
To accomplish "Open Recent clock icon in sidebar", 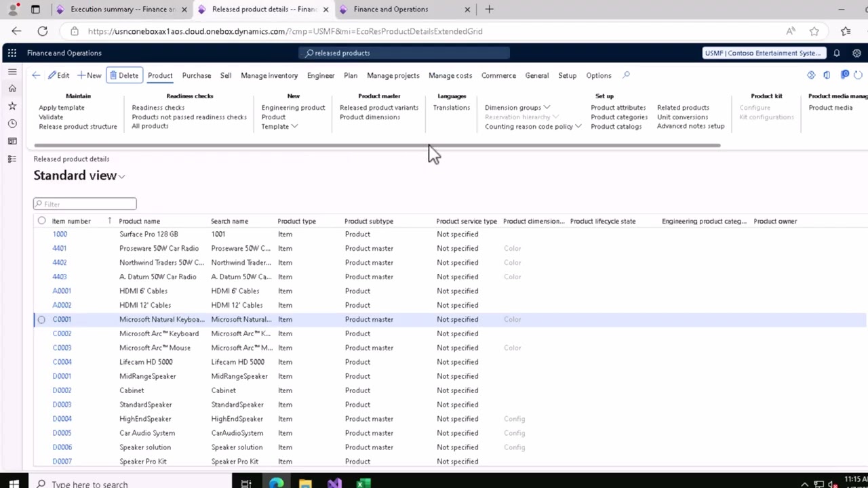I will (12, 123).
